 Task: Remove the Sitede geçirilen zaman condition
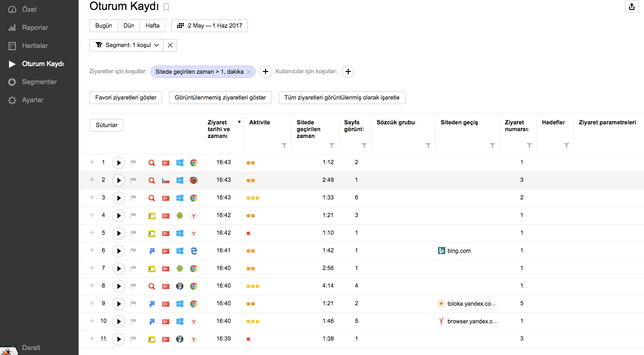pyautogui.click(x=249, y=72)
